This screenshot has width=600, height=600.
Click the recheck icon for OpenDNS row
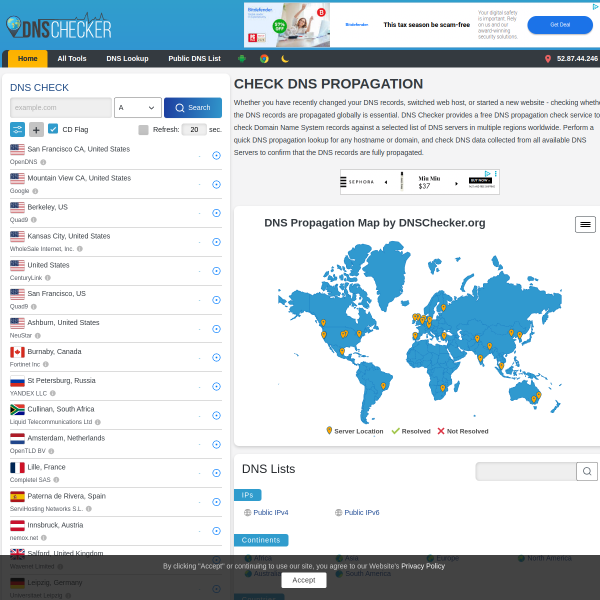(216, 156)
